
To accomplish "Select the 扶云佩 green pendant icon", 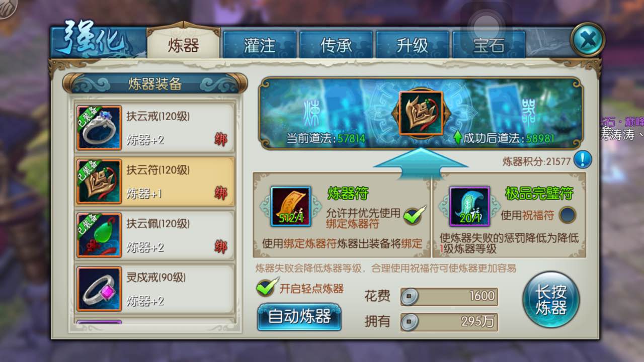I will pyautogui.click(x=99, y=235).
